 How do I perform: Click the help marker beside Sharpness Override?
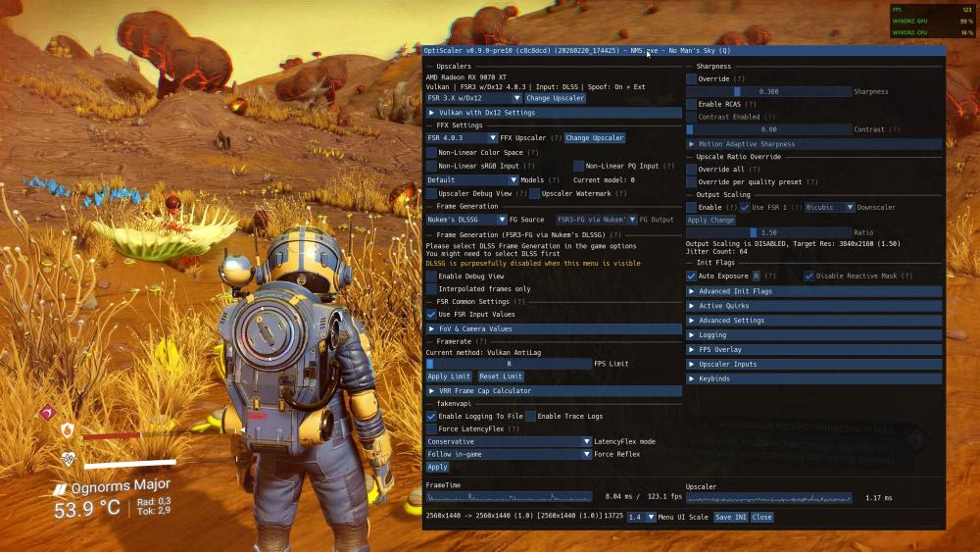739,78
